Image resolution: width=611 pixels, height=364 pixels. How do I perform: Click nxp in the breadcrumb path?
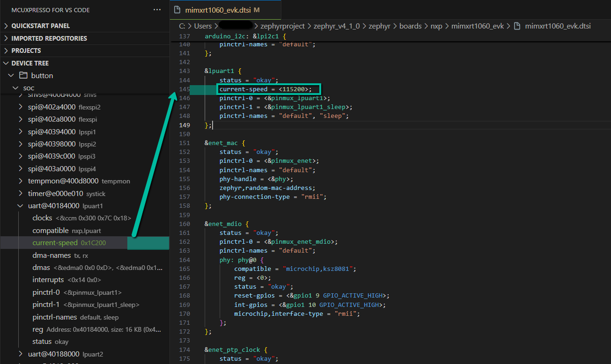[x=436, y=26]
